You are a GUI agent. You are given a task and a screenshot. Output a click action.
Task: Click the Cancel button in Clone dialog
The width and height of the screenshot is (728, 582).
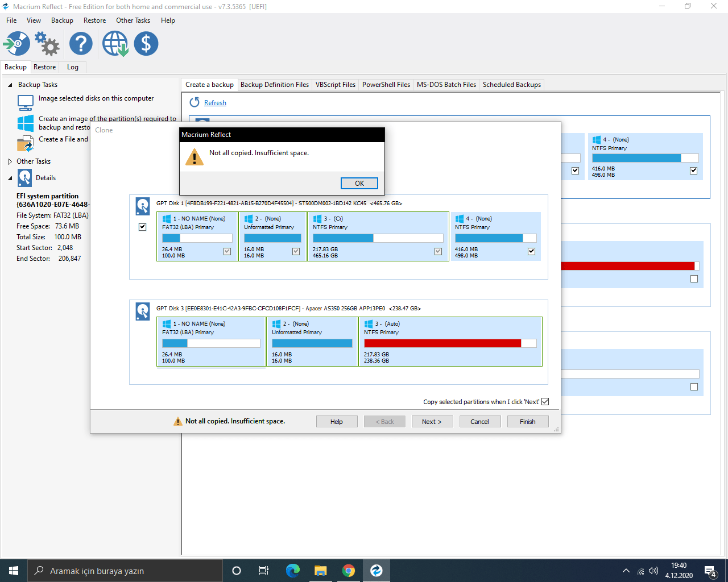pyautogui.click(x=479, y=422)
